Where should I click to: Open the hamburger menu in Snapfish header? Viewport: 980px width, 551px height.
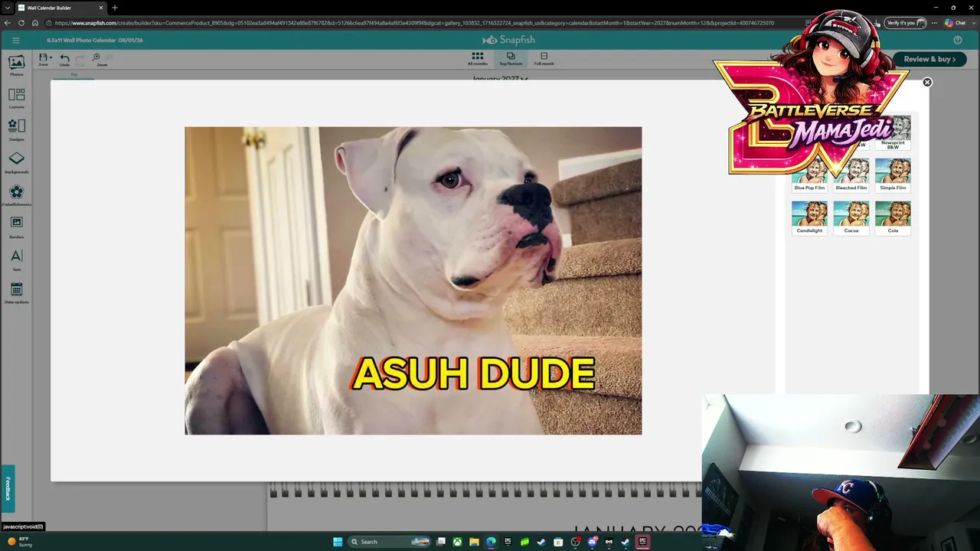coord(15,40)
